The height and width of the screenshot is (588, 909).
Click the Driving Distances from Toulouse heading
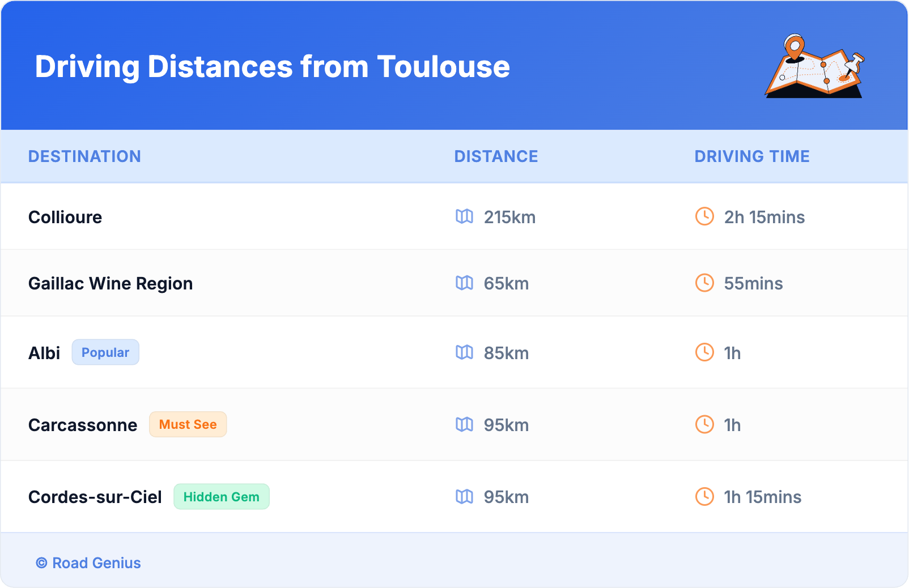273,67
